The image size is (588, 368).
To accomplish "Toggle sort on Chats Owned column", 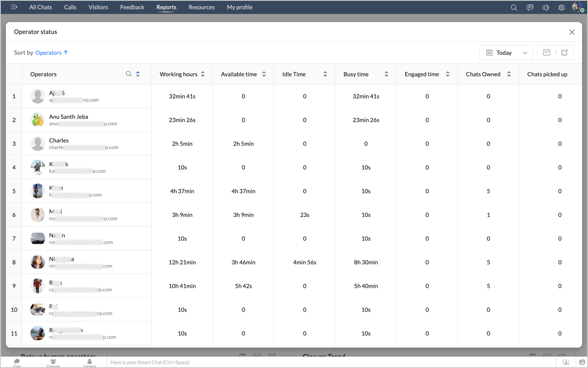I will 509,74.
